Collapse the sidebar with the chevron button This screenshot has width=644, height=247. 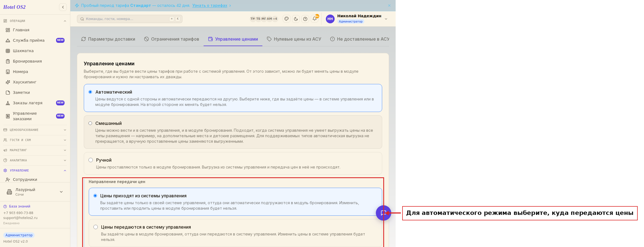[x=63, y=7]
